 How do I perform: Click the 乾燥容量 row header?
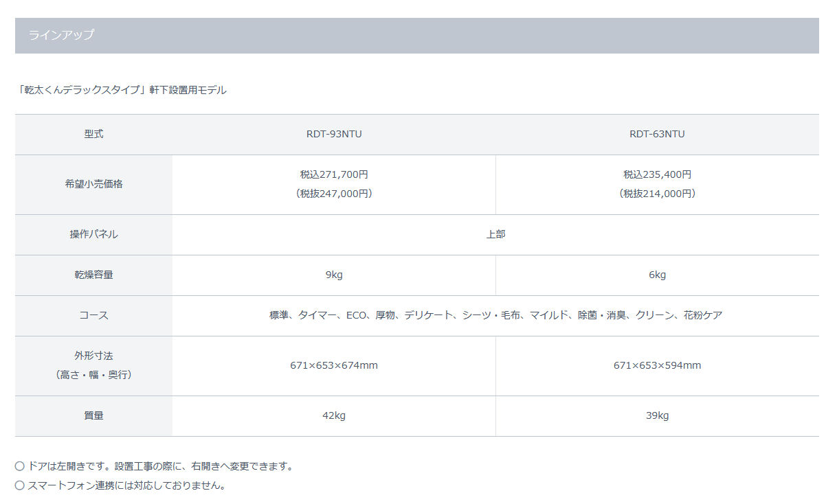coord(93,275)
